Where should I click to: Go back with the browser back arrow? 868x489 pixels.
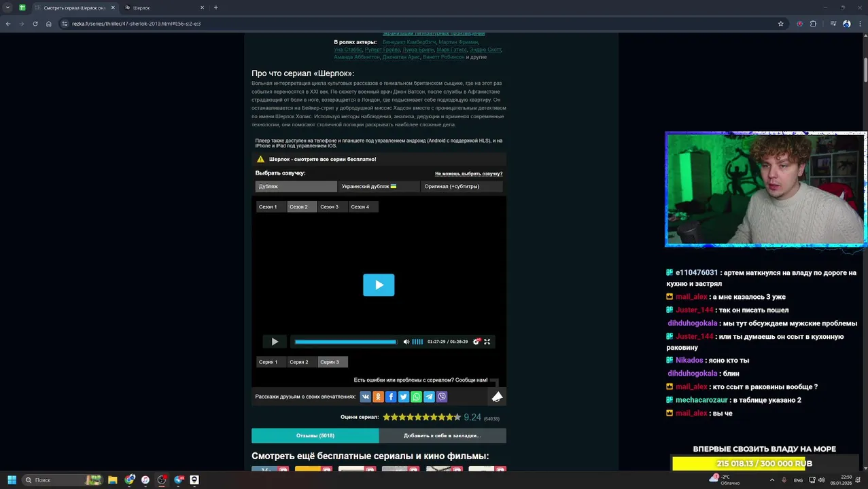(8, 24)
